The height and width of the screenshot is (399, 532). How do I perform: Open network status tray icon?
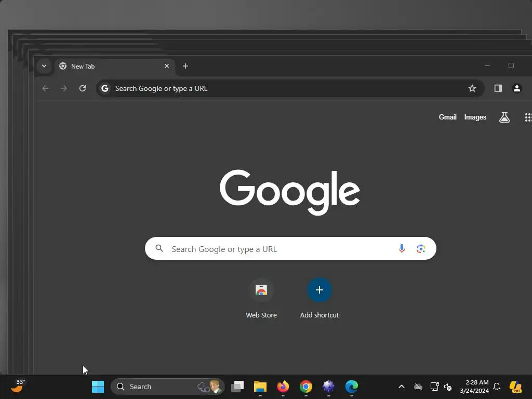pos(435,387)
